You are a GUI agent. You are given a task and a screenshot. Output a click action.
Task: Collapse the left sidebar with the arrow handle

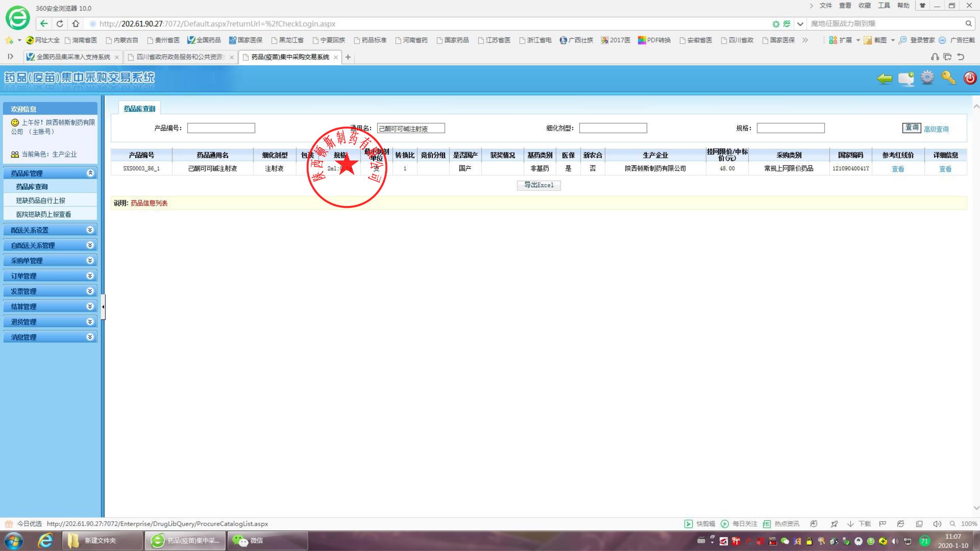[103, 307]
